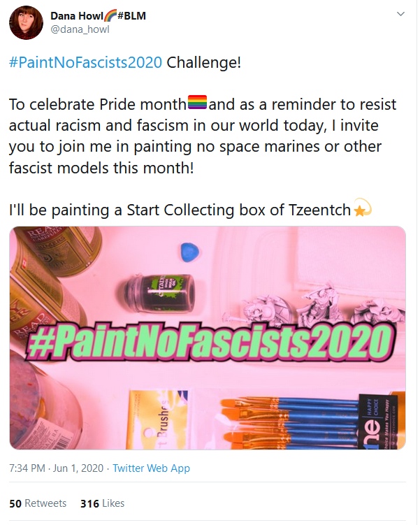Open the tweet options chevron menu
This screenshot has height=525, width=420.
(x=400, y=14)
